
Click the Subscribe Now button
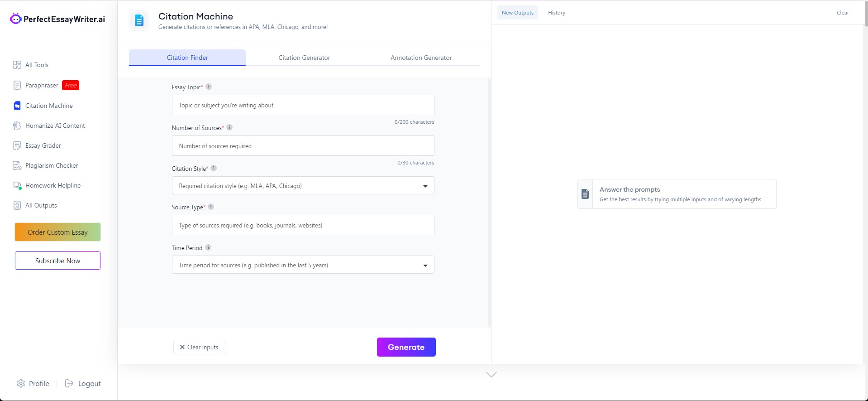[x=57, y=261]
